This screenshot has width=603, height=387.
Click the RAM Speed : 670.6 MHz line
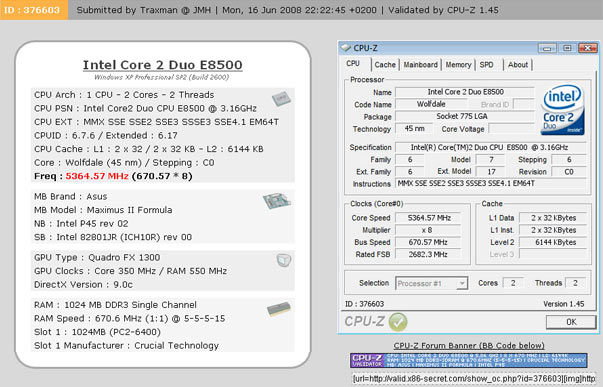coord(130,319)
